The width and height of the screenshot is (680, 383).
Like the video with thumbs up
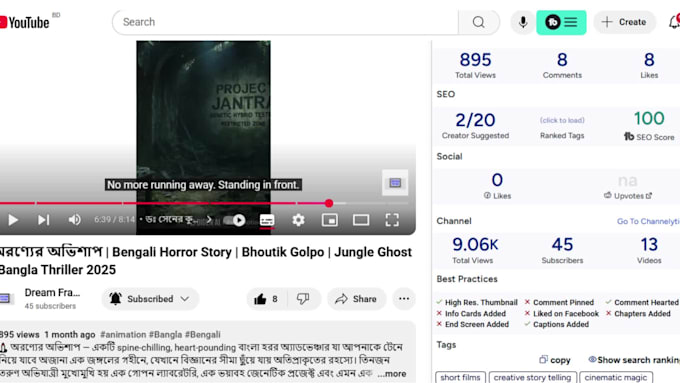click(267, 299)
